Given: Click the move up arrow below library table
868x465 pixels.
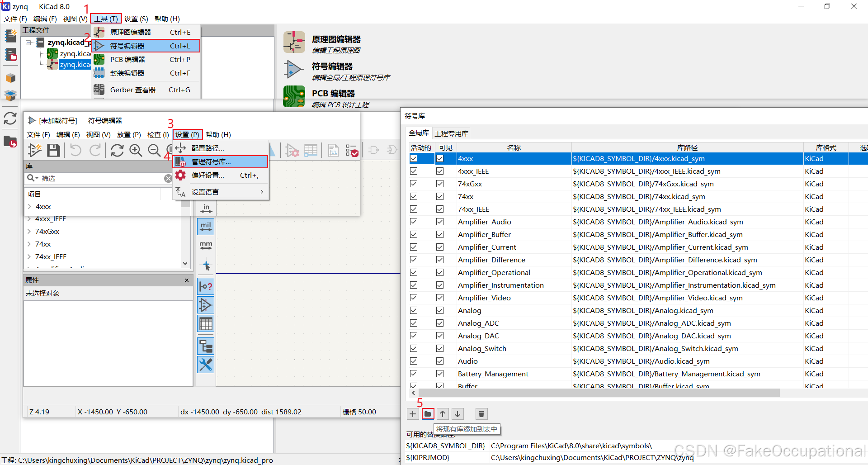Looking at the screenshot, I should pos(443,414).
